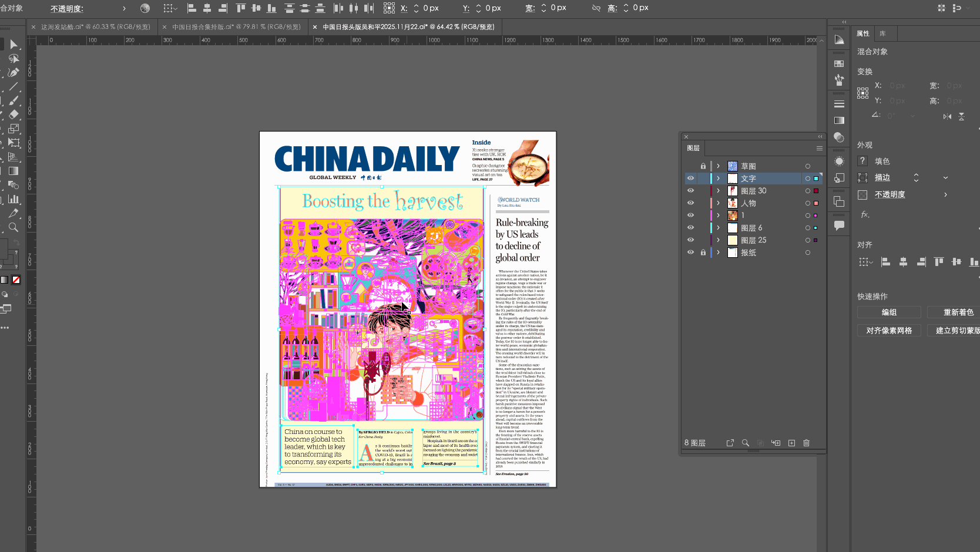980x552 pixels.
Task: Click the recolor artwork wheel icon in control bar
Action: click(145, 8)
